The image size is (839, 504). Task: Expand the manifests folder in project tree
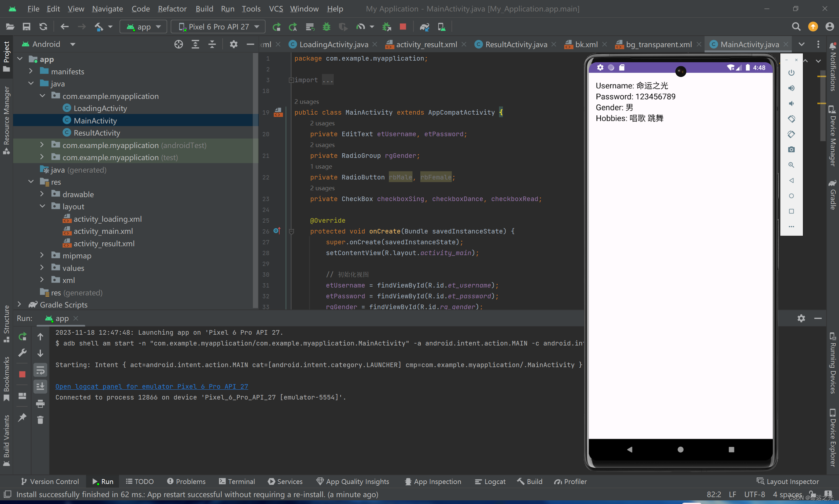30,71
